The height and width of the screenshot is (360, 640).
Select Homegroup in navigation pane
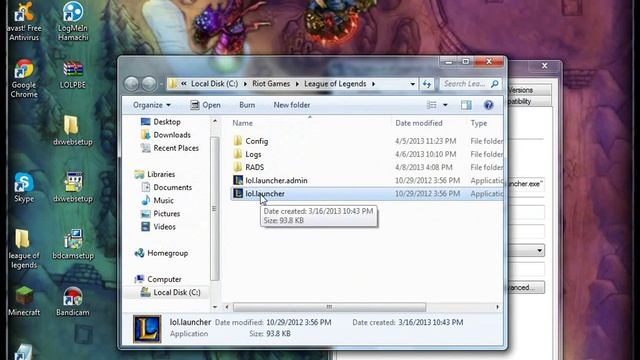(x=162, y=253)
